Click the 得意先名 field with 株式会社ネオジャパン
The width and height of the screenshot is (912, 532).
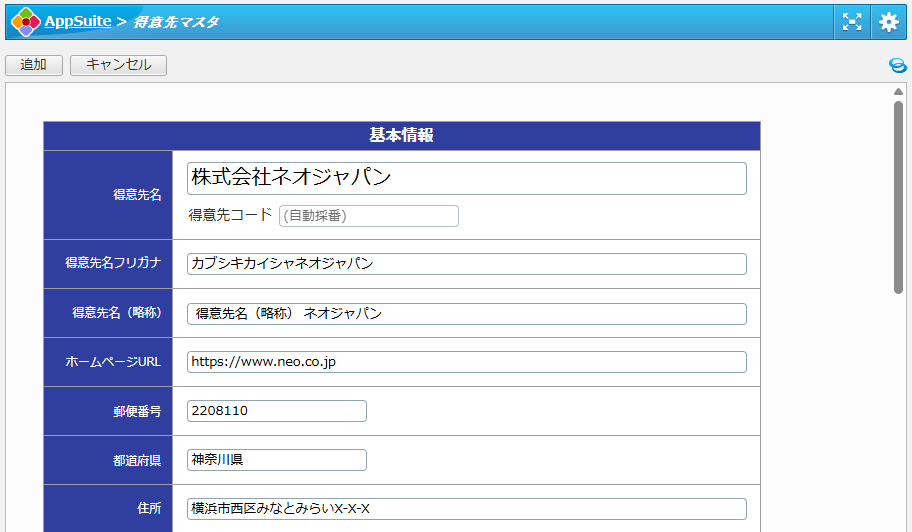[466, 178]
